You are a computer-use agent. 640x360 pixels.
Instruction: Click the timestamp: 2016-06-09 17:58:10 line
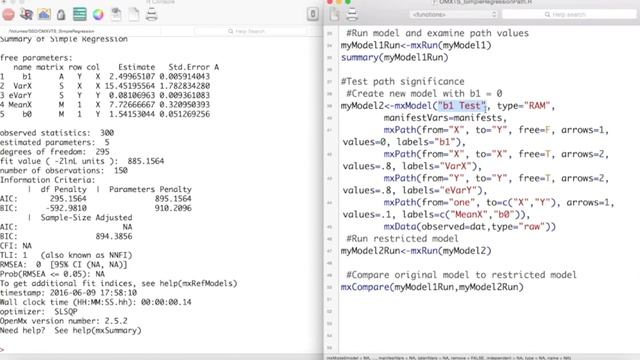(x=68, y=293)
